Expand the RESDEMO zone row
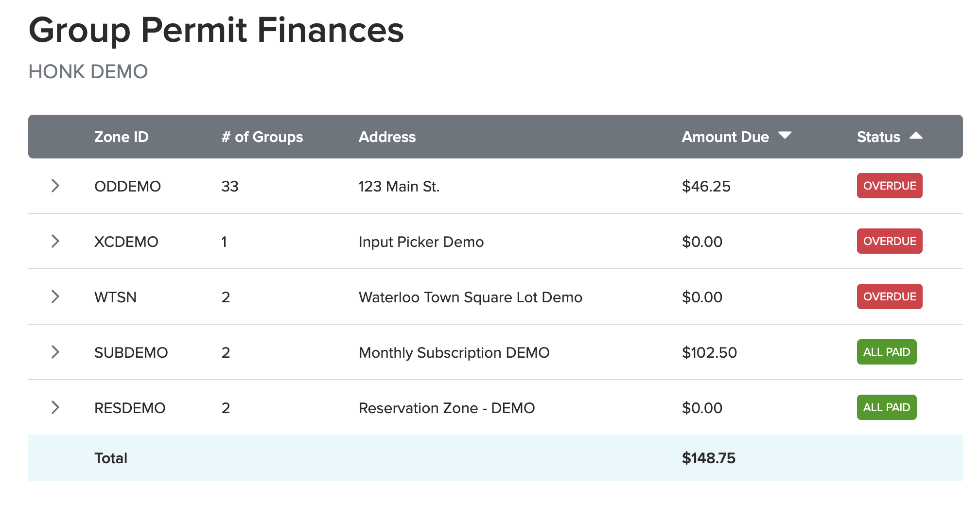 click(55, 407)
